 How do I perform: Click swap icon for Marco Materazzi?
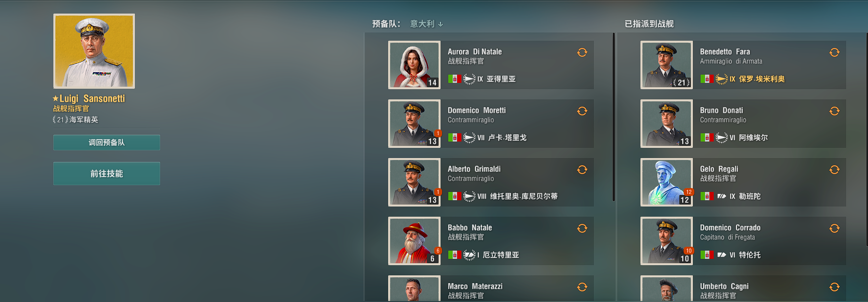[582, 287]
